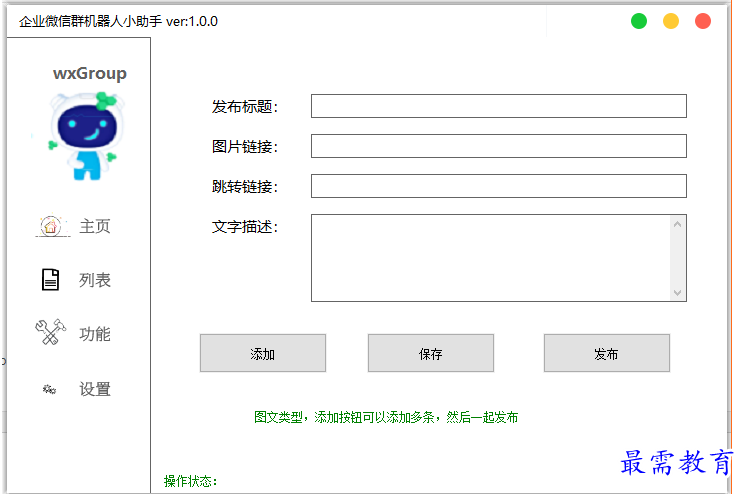Click the home icon beside 主页
The width and height of the screenshot is (742, 494).
pos(52,226)
